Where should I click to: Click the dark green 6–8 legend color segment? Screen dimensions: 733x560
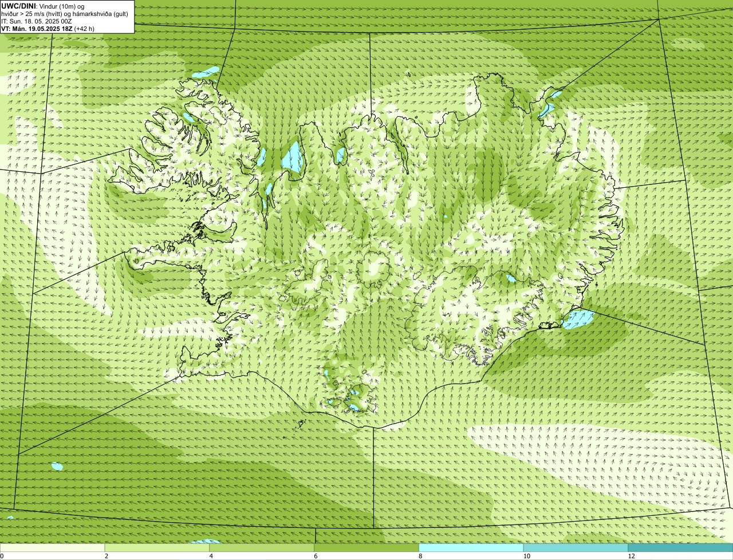(367, 548)
